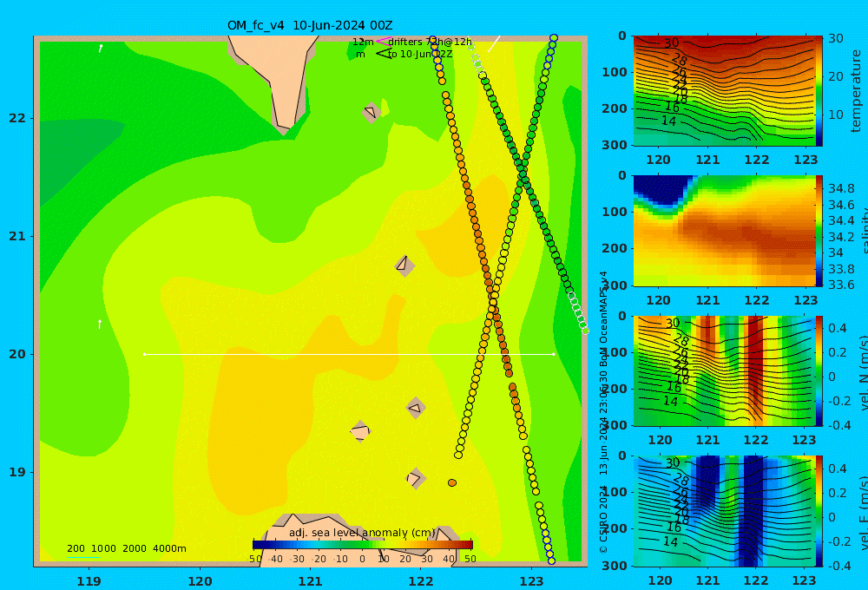Click the 33.6 value on salinity scale
The width and height of the screenshot is (868, 590).
tap(841, 285)
